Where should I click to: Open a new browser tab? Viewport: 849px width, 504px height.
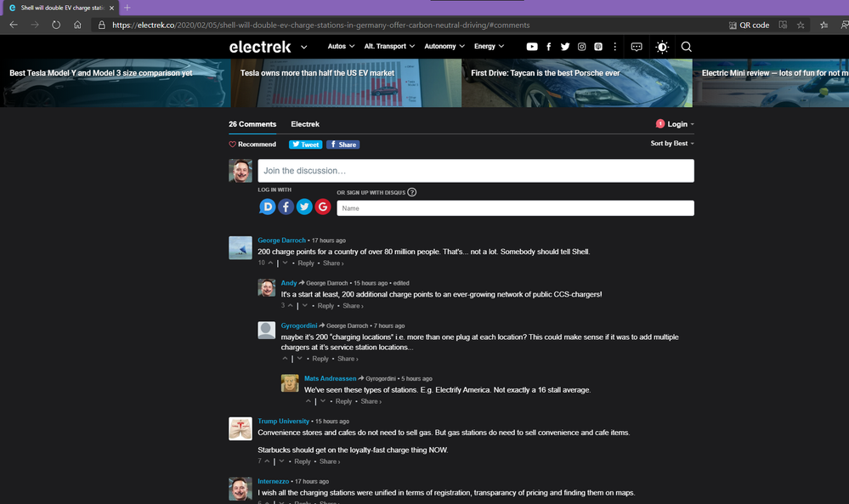click(127, 8)
